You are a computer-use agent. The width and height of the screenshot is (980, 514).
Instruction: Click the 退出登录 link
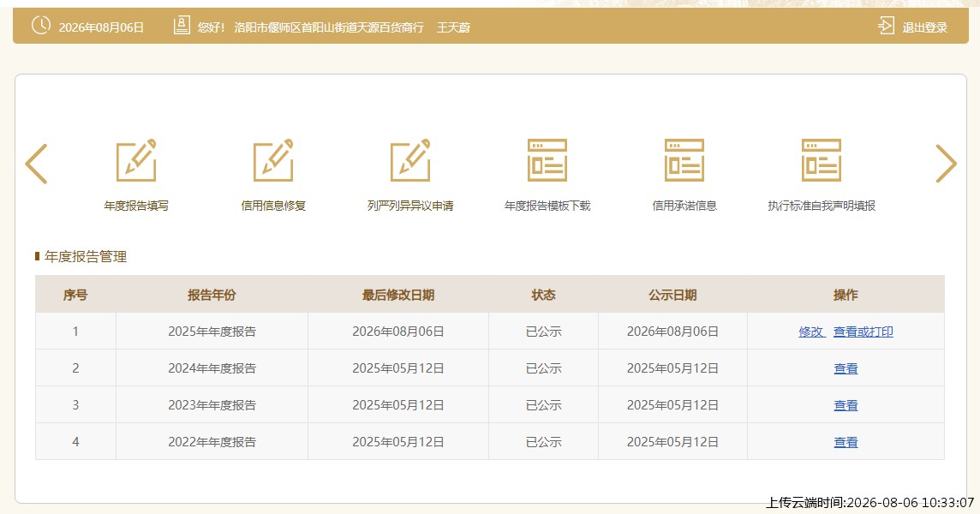(925, 27)
